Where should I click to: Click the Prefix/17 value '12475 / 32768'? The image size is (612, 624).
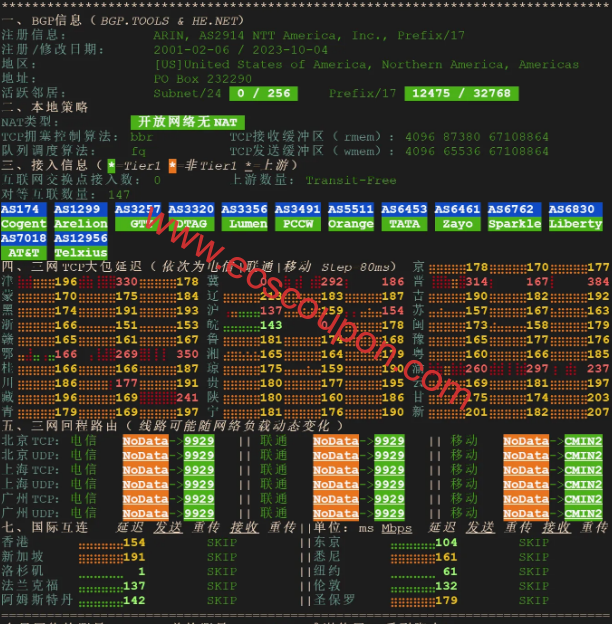point(462,94)
